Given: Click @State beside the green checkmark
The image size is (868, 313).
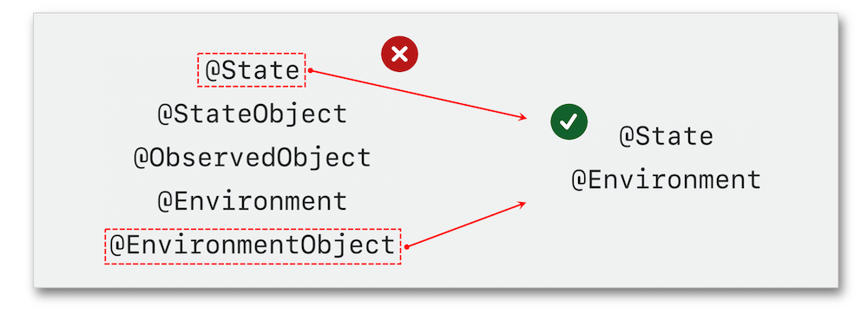Looking at the screenshot, I should pyautogui.click(x=666, y=136).
